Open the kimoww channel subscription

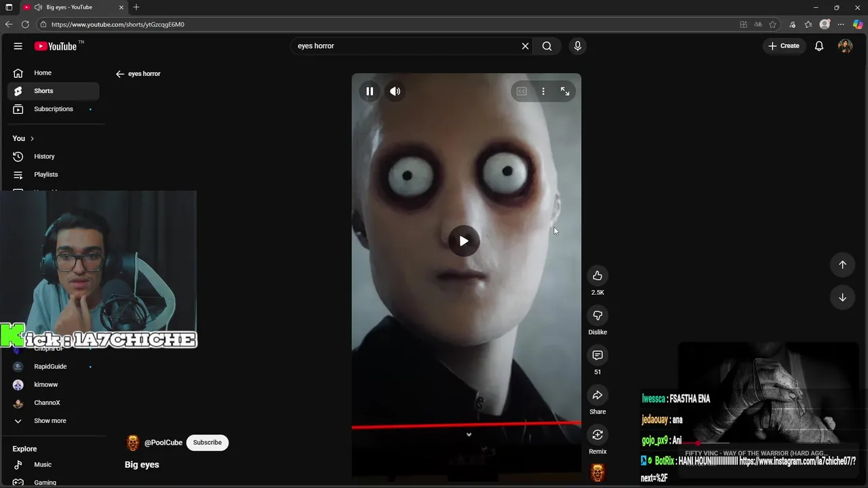click(54, 385)
